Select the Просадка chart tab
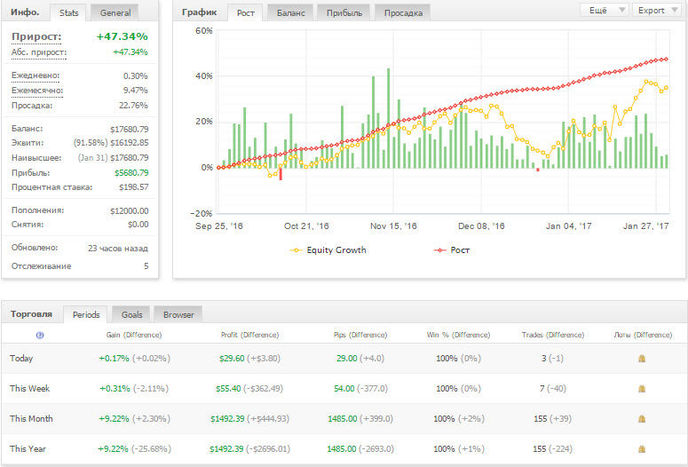This screenshot has width=688, height=467. (x=403, y=13)
